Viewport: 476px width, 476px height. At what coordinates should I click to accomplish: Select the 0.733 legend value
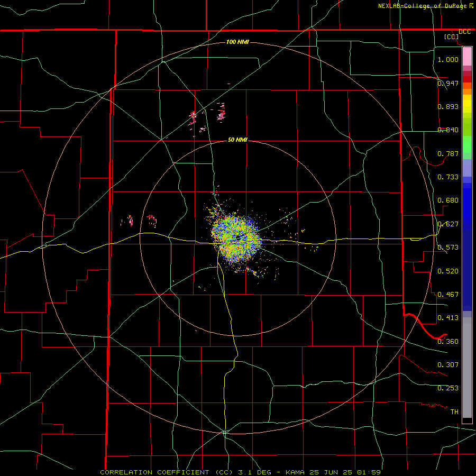click(x=448, y=177)
